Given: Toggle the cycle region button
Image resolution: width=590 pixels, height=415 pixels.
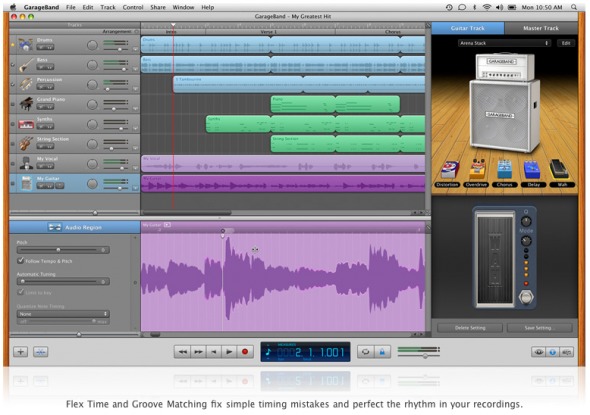Looking at the screenshot, I should tap(365, 352).
